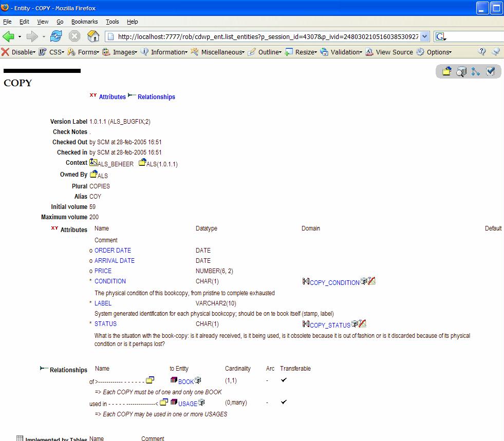
Task: Click the crossed-out icon at the end of the COPY_CONDITION row
Action: tap(371, 281)
